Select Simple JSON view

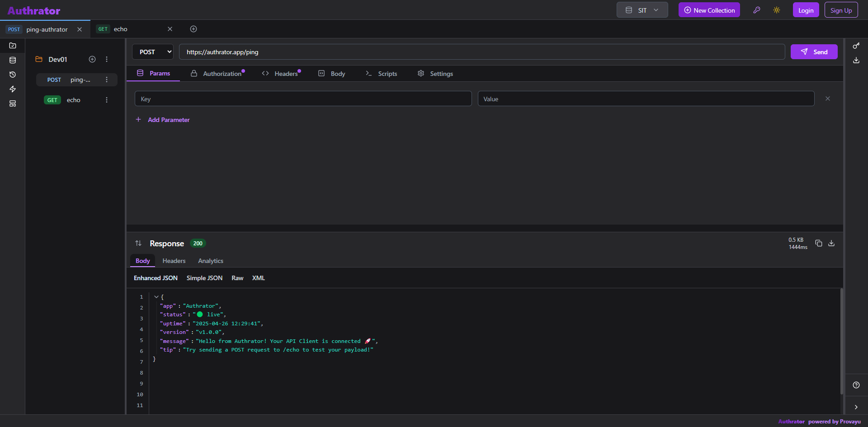pos(204,278)
